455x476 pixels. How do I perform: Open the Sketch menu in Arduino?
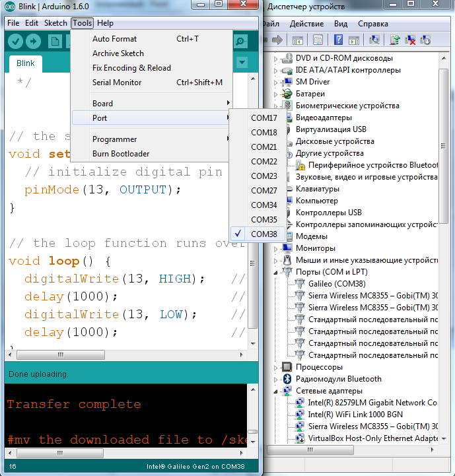55,23
